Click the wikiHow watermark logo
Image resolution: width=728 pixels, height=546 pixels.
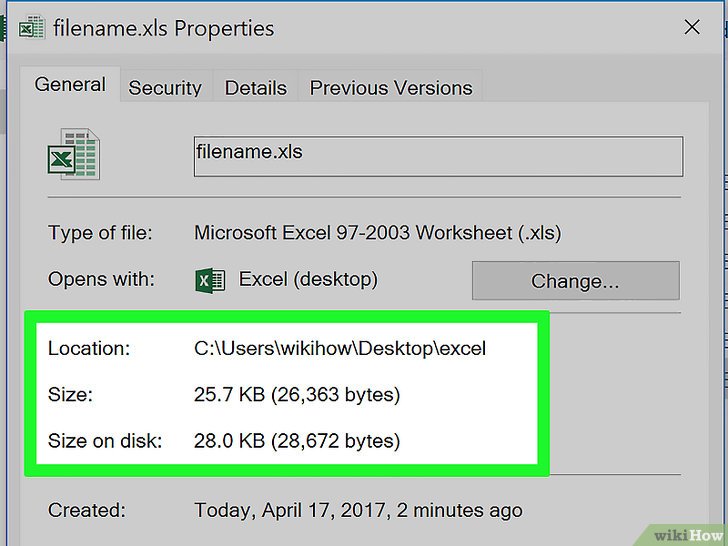[688, 536]
